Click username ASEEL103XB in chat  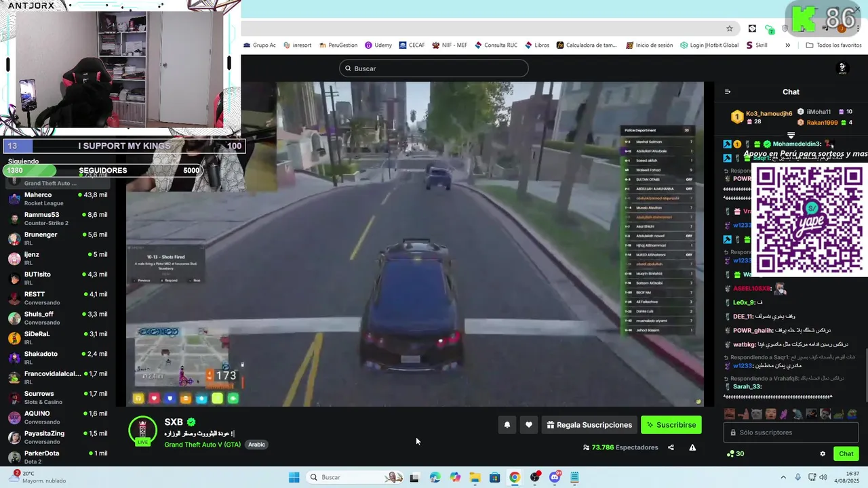coord(752,289)
